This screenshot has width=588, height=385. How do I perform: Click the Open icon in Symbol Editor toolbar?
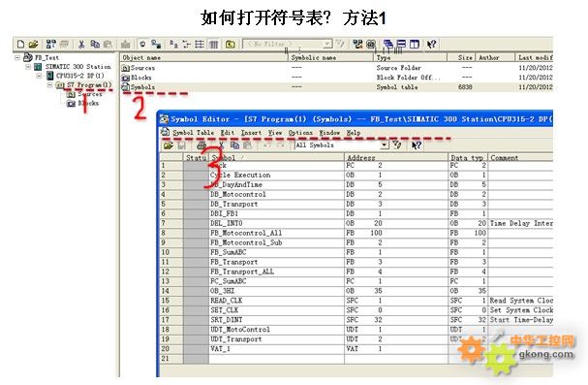point(169,145)
